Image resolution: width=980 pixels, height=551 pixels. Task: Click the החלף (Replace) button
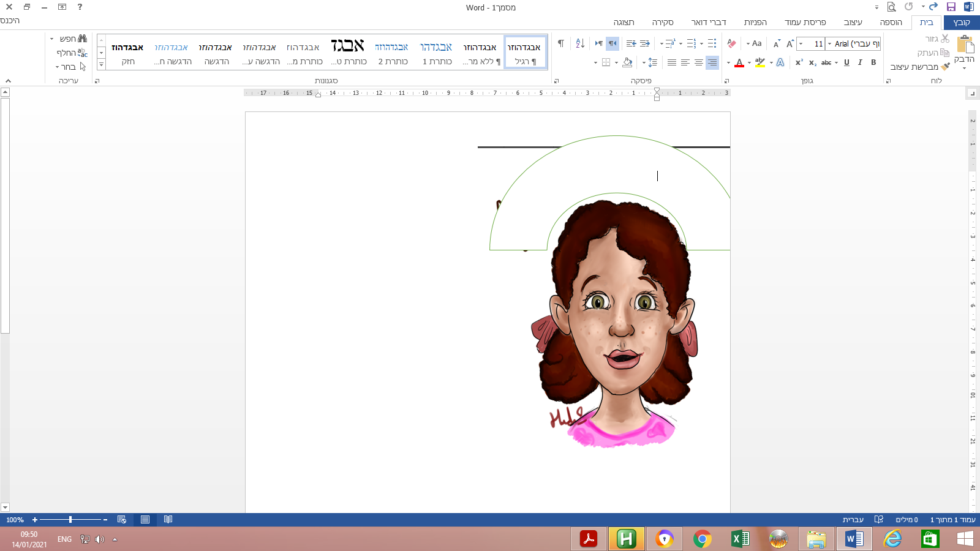pyautogui.click(x=72, y=53)
